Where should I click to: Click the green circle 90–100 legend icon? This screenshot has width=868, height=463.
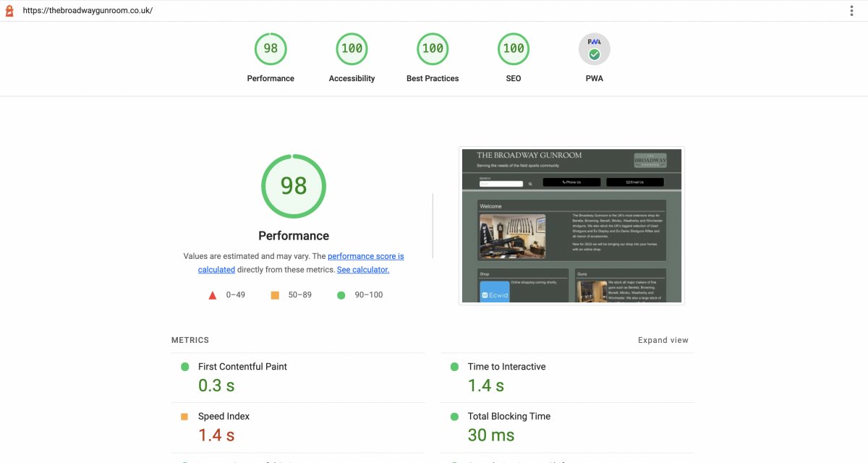(341, 295)
